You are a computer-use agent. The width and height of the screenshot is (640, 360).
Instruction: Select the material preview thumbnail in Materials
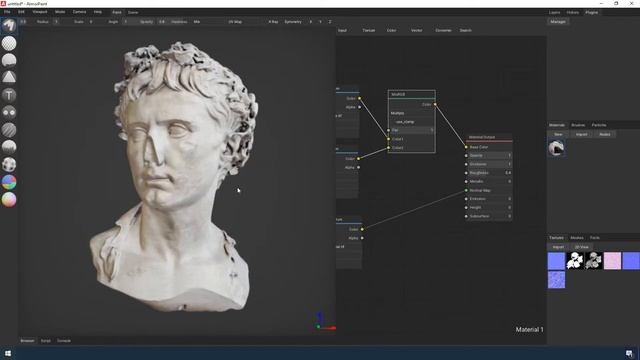556,148
